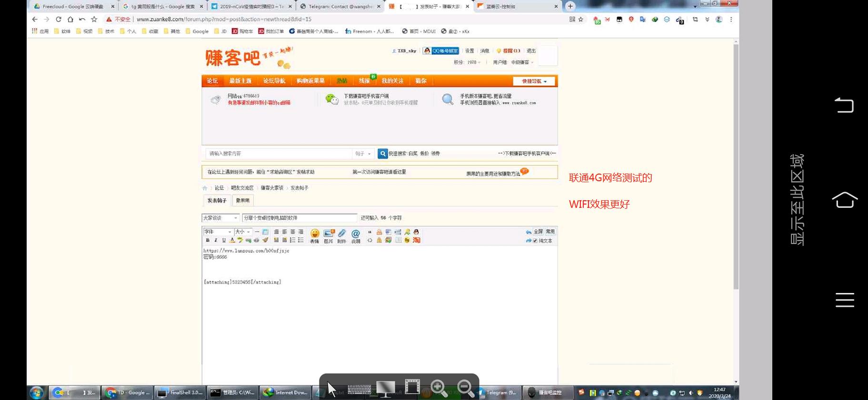Expand the 积分 1978 points dropdown
Image resolution: width=868 pixels, height=400 pixels.
(x=467, y=62)
